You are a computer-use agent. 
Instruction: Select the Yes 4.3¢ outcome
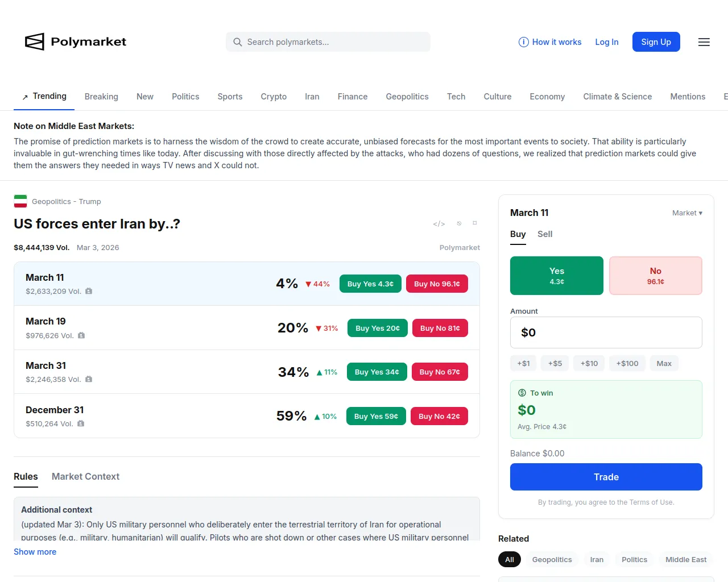point(556,276)
